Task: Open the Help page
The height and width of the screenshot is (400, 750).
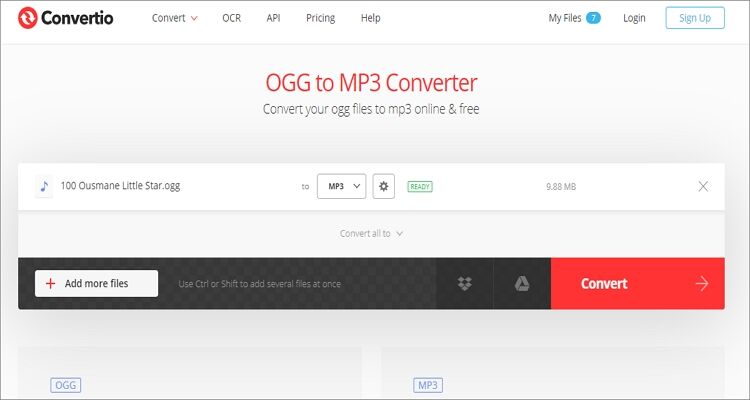Action: (x=370, y=18)
